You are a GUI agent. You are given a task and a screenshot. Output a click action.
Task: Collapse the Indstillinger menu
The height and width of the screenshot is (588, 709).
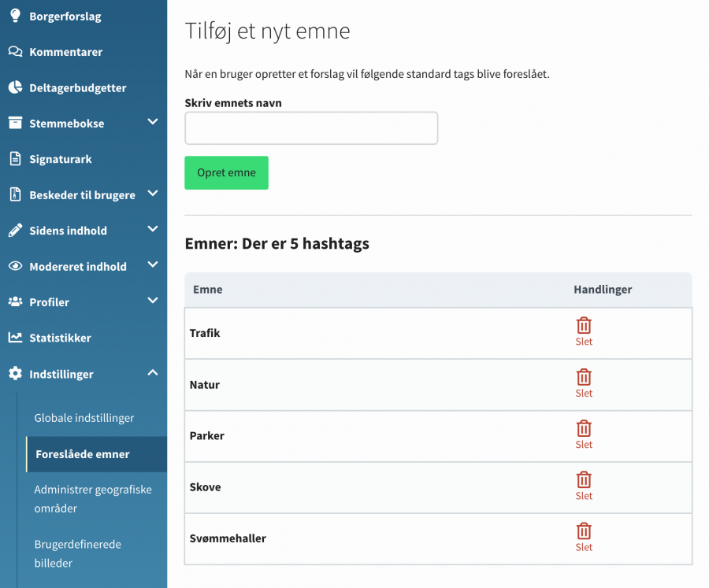pos(153,372)
